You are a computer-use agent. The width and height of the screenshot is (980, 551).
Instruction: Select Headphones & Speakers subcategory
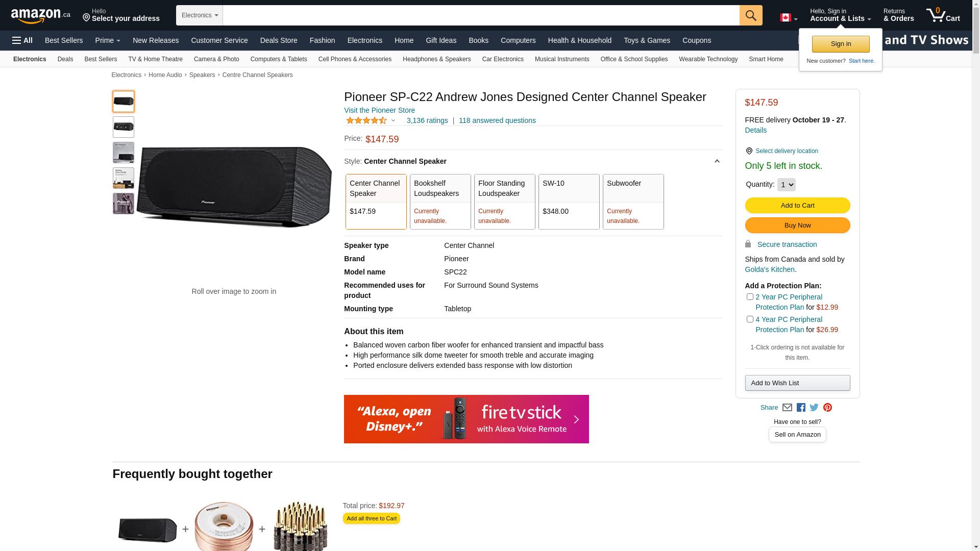(437, 59)
